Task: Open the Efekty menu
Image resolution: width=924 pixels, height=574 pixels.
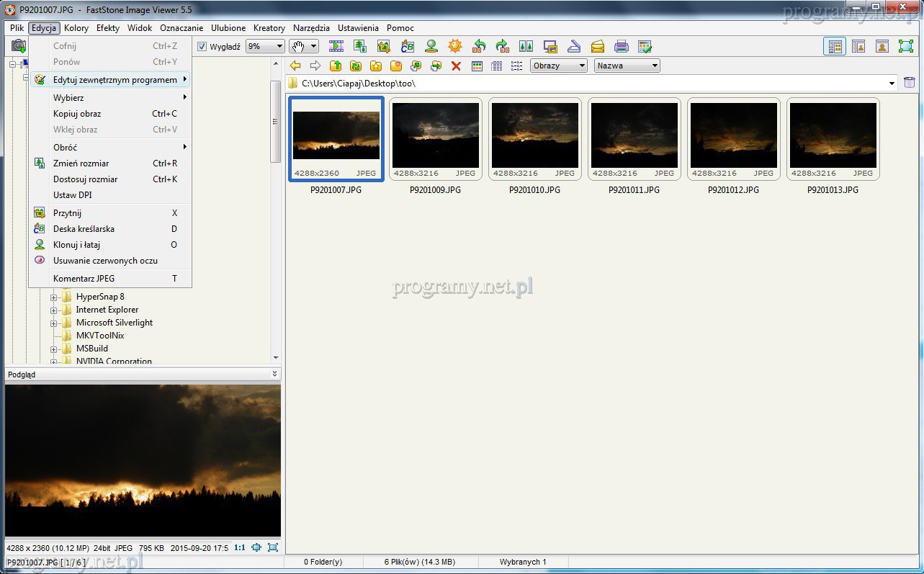Action: pos(108,28)
